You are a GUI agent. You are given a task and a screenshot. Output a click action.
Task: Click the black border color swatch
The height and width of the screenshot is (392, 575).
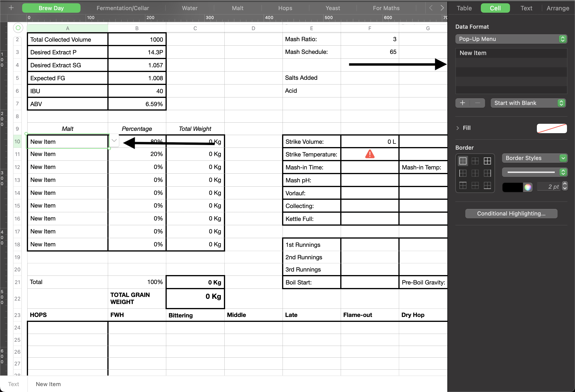coord(512,187)
